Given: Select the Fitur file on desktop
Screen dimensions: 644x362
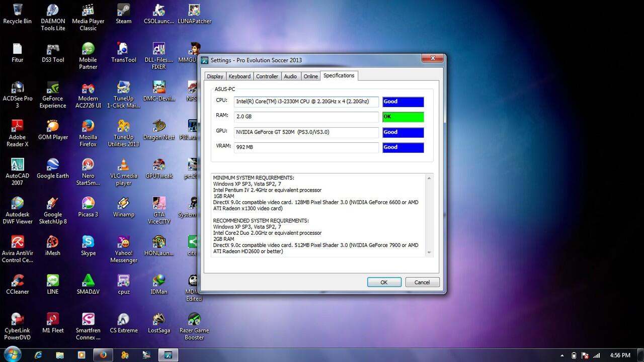Looking at the screenshot, I should click(x=18, y=53).
